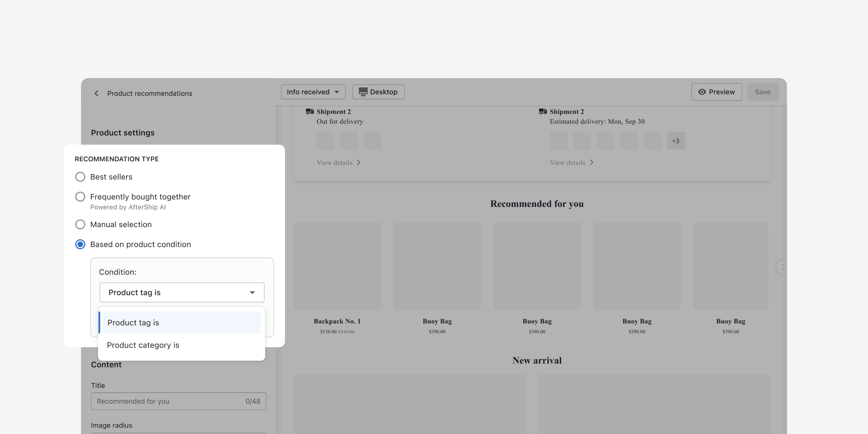Select Based on product condition radio
The image size is (868, 434).
80,244
